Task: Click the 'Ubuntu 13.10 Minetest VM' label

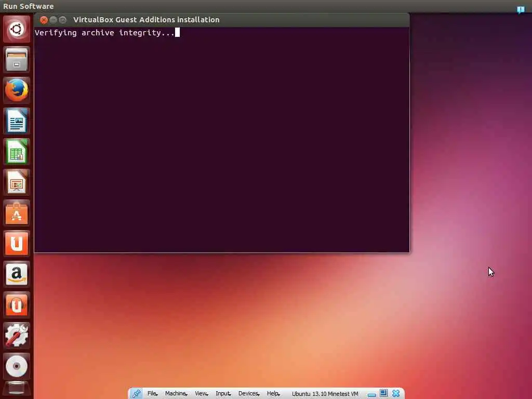Action: 325,394
